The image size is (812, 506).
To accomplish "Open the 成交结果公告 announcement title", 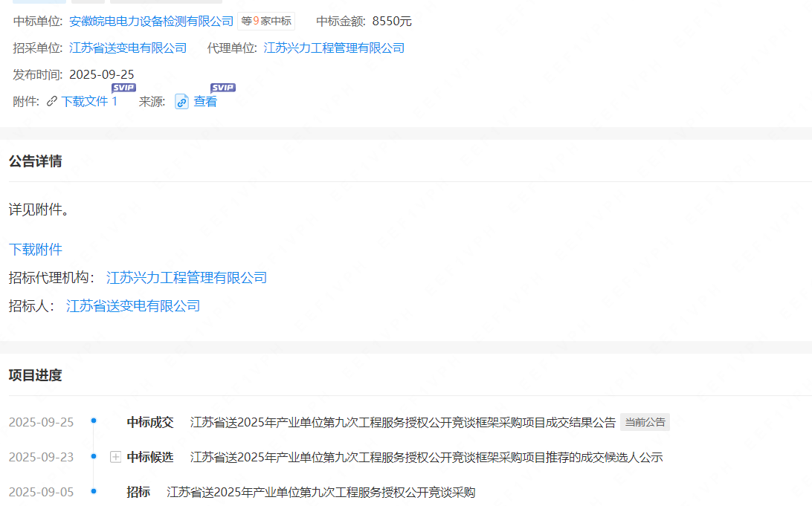I will [x=403, y=422].
